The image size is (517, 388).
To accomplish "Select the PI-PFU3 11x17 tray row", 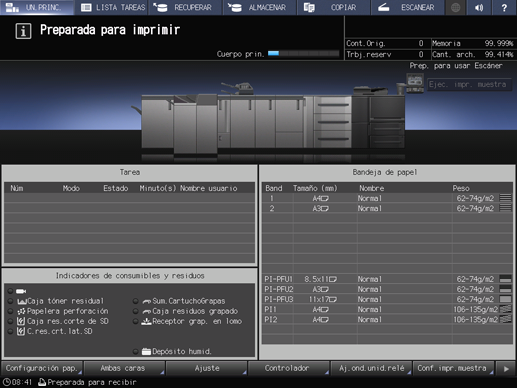I will click(x=387, y=299).
